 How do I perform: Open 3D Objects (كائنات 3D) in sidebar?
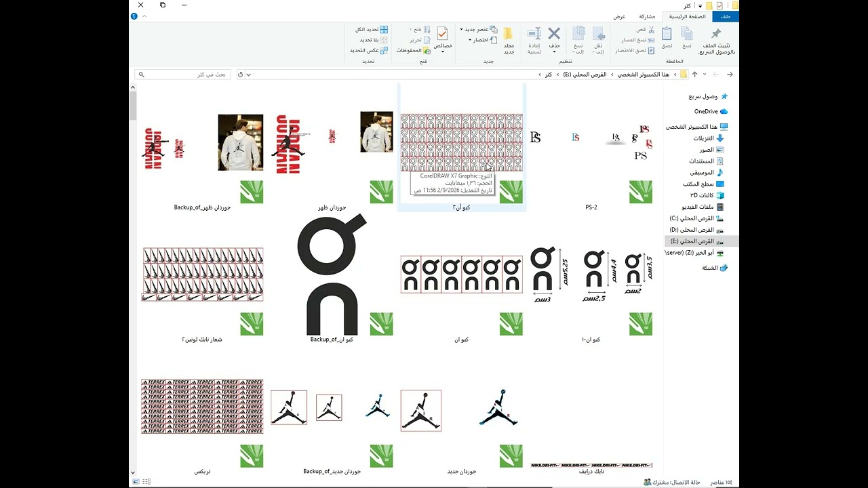coord(707,195)
